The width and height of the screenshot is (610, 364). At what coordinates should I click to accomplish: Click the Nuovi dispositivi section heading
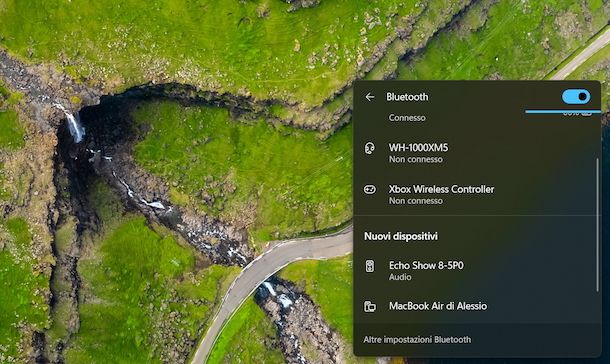pyautogui.click(x=401, y=236)
